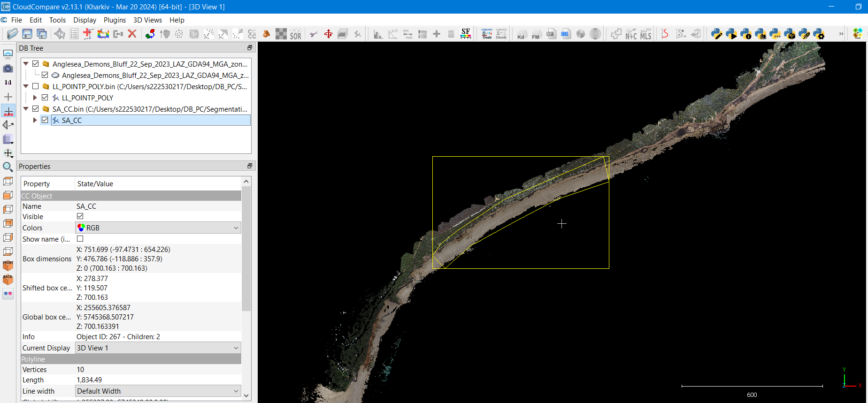Open the CANUPO Classify plugin
The width and height of the screenshot is (868, 403).
click(501, 34)
